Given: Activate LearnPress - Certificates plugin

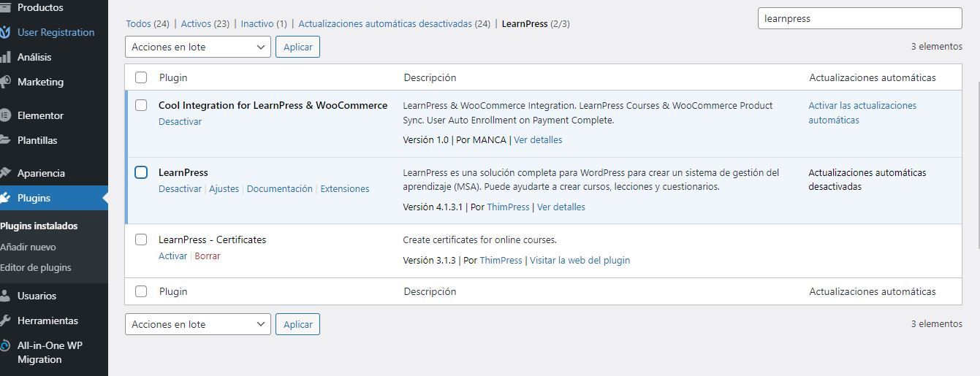Looking at the screenshot, I should click(172, 256).
